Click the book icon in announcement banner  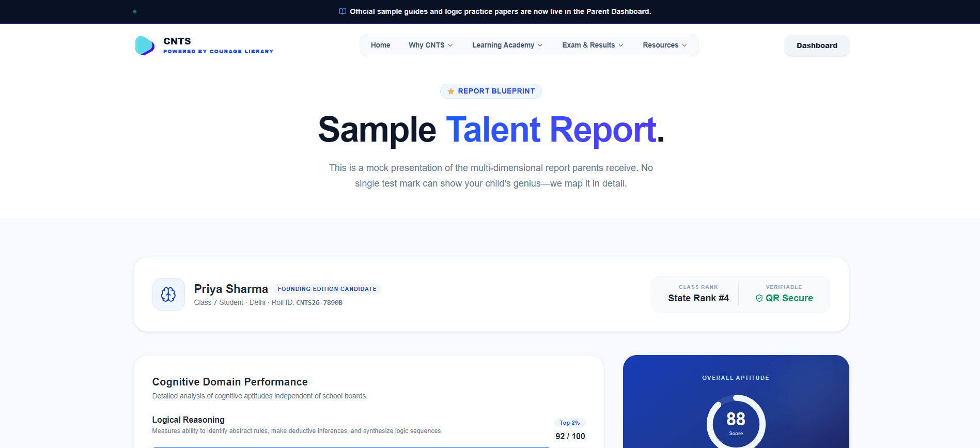343,11
